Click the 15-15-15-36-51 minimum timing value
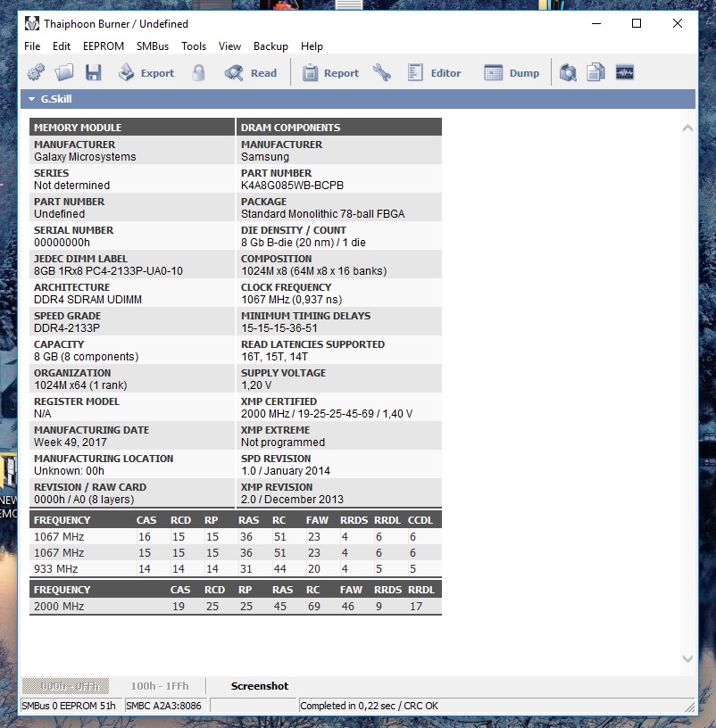Viewport: 716px width, 728px height. coord(279,327)
